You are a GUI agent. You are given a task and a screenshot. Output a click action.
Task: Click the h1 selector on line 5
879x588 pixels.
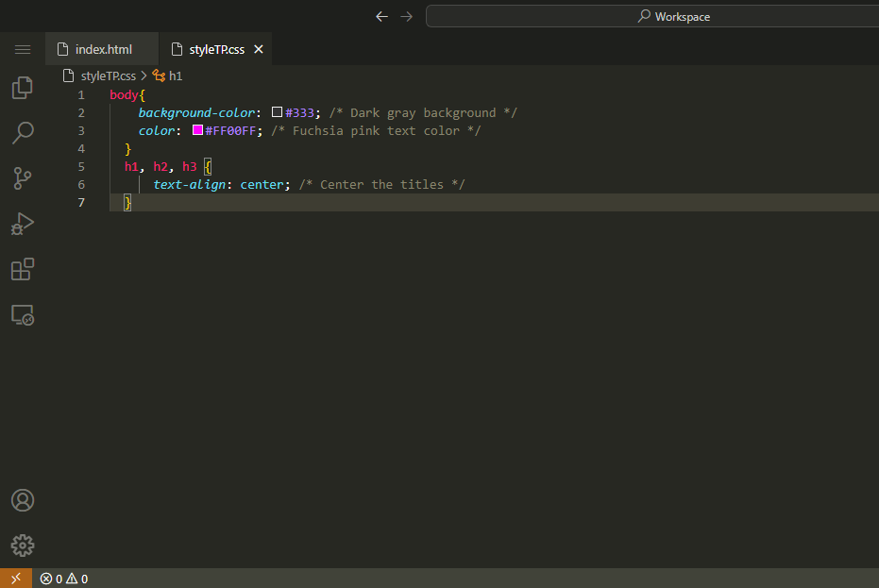132,166
